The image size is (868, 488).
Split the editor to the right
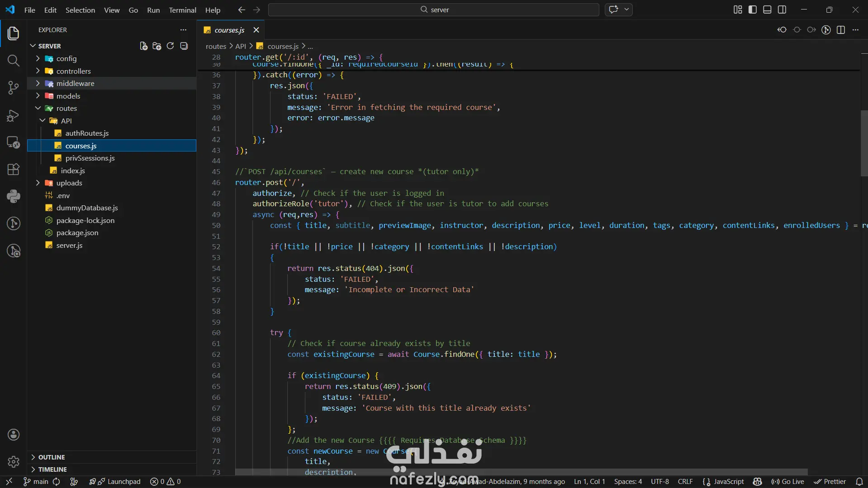click(841, 30)
